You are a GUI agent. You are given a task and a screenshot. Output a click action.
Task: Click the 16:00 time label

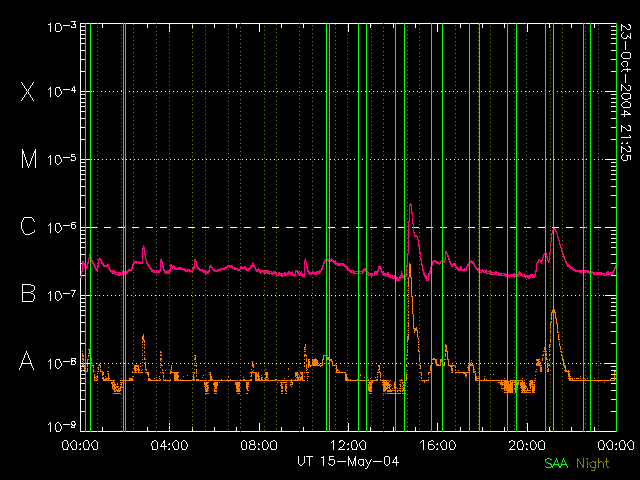(x=438, y=445)
